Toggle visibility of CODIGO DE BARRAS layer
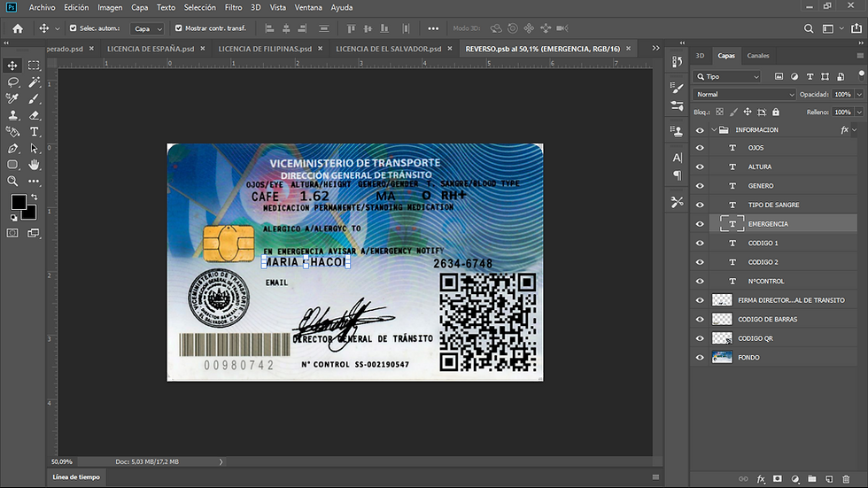 (700, 319)
